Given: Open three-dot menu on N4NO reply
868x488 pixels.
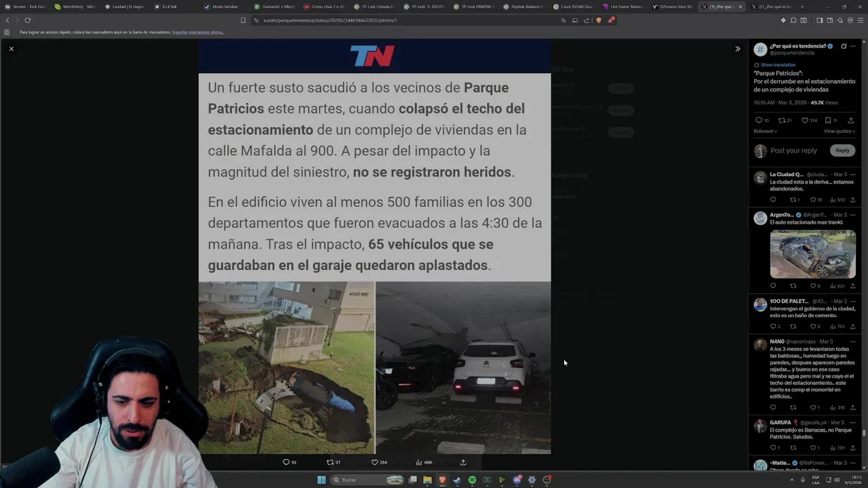Looking at the screenshot, I should pyautogui.click(x=853, y=342).
